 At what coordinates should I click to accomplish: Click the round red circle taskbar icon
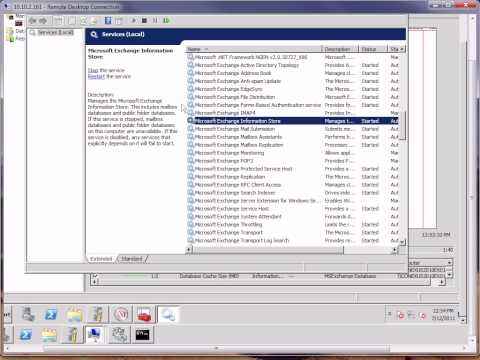pos(121,314)
